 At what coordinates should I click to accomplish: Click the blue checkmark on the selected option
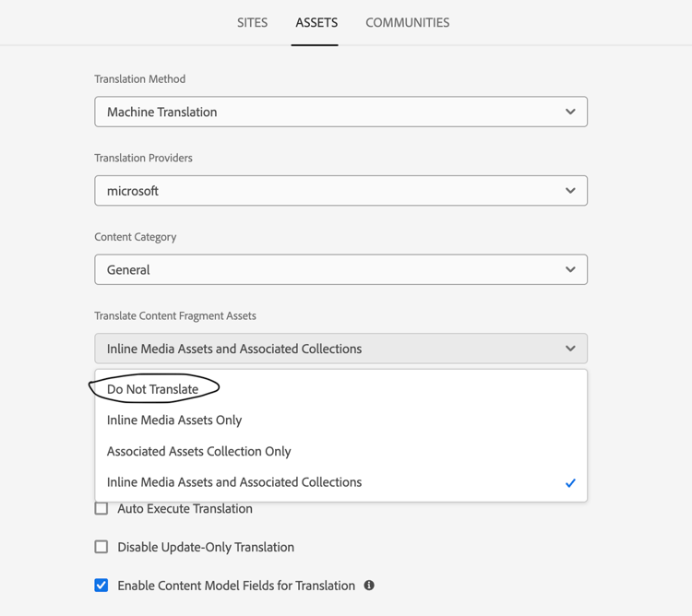[x=570, y=483]
